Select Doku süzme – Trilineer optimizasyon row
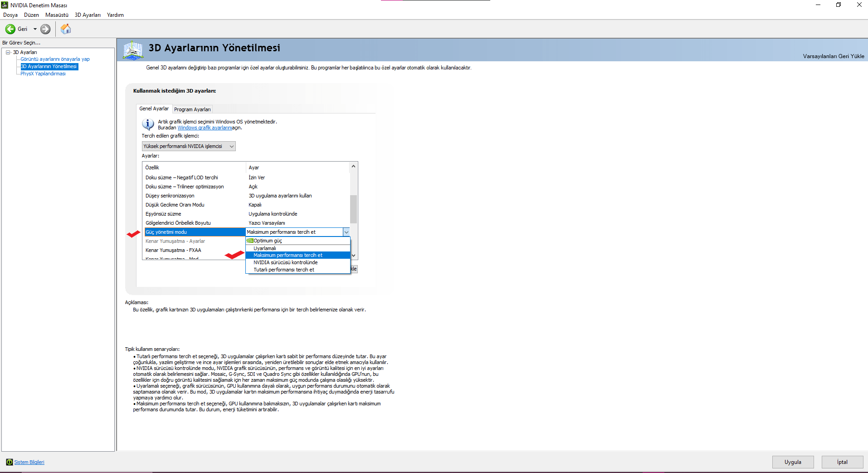The width and height of the screenshot is (868, 473). click(247, 187)
